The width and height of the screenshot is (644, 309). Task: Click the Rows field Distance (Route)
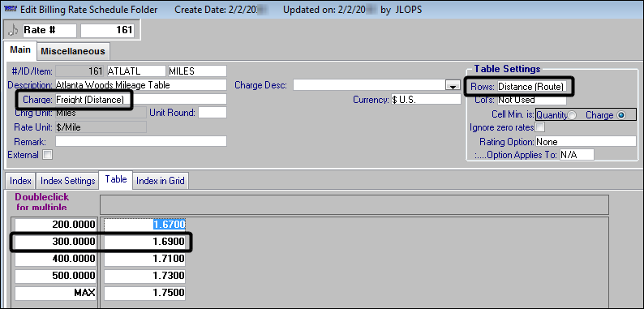532,86
